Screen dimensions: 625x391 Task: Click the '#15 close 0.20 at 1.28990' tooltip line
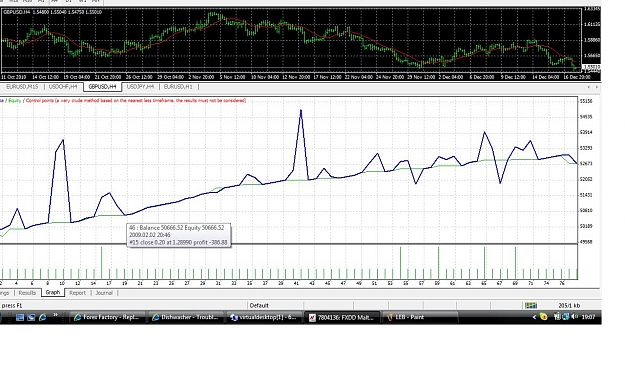click(166, 242)
